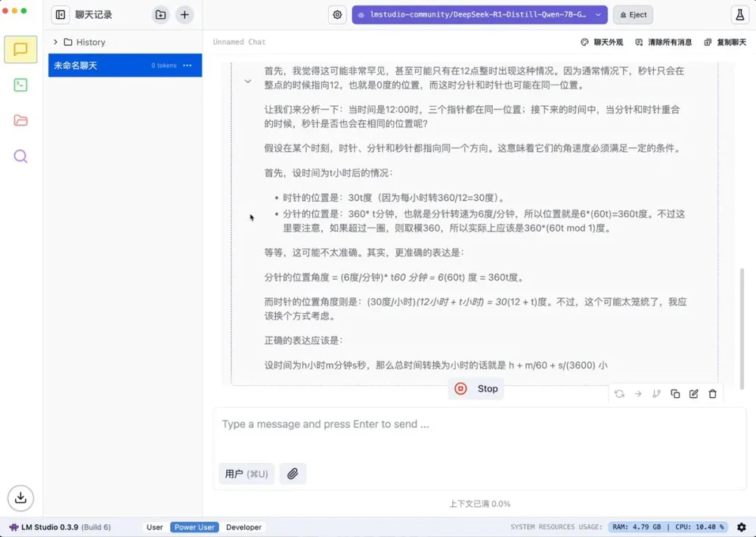
Task: Open the Chat view in sidebar
Action: pos(20,50)
